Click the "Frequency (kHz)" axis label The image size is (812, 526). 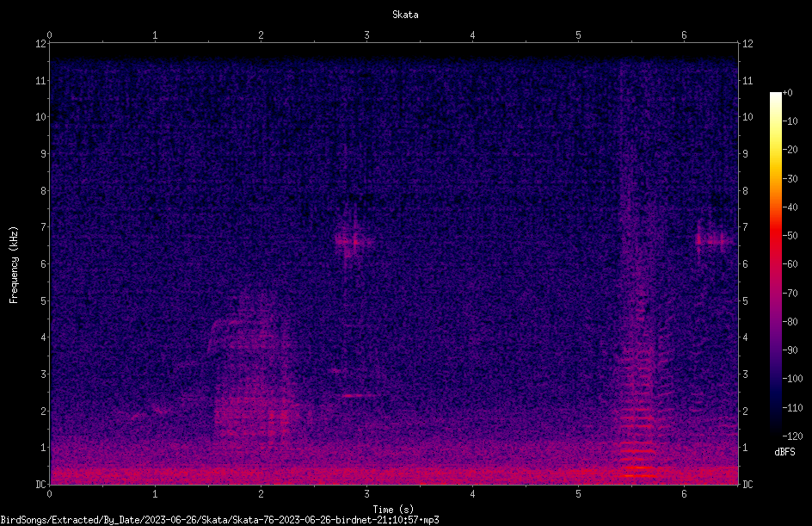[x=14, y=264]
